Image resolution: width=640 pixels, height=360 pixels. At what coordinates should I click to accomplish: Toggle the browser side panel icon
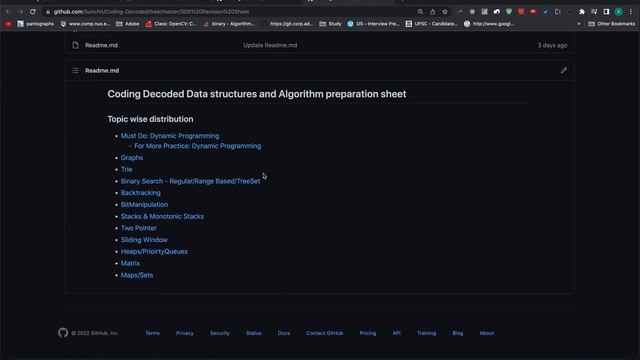click(x=607, y=12)
